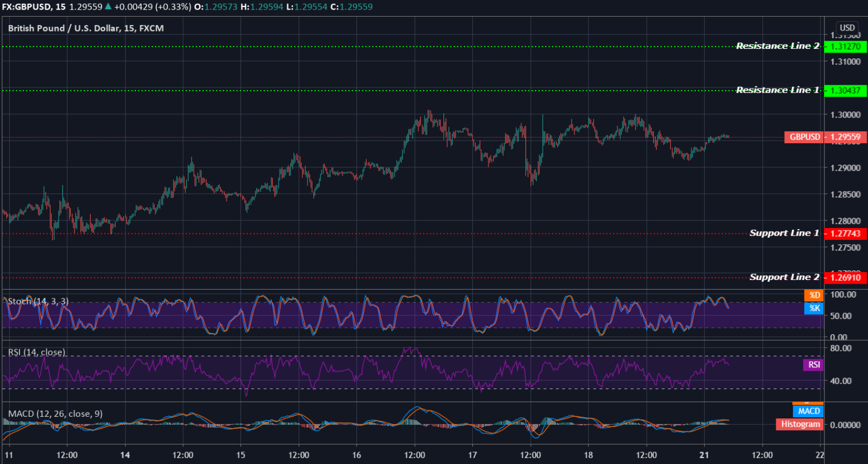The image size is (868, 464).
Task: Click date 16 on time axis
Action: pyautogui.click(x=356, y=455)
